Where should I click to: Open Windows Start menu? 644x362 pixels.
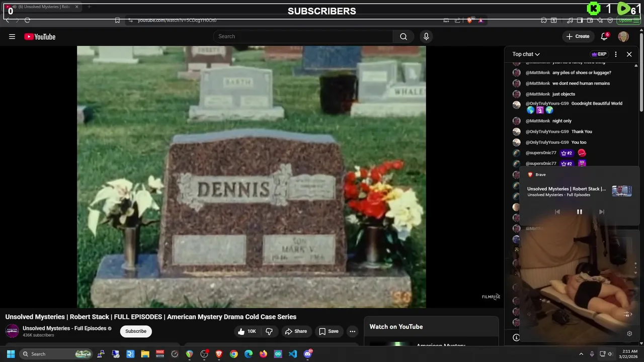pyautogui.click(x=11, y=354)
